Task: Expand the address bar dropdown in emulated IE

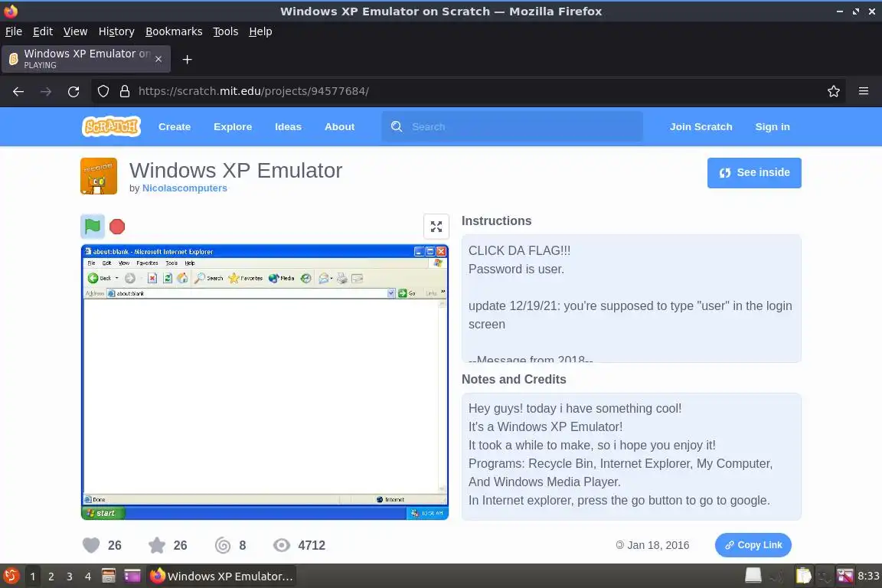Action: tap(391, 293)
